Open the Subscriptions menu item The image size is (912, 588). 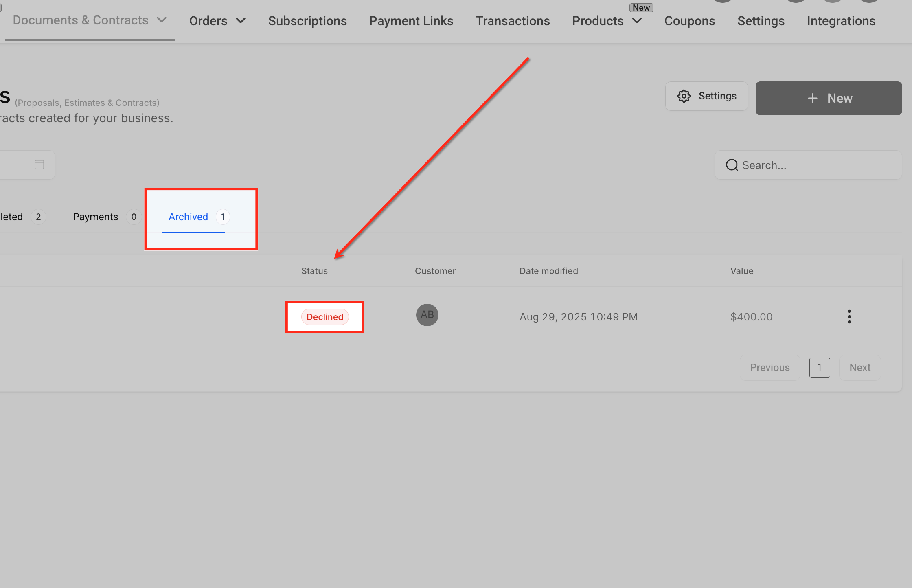click(307, 21)
